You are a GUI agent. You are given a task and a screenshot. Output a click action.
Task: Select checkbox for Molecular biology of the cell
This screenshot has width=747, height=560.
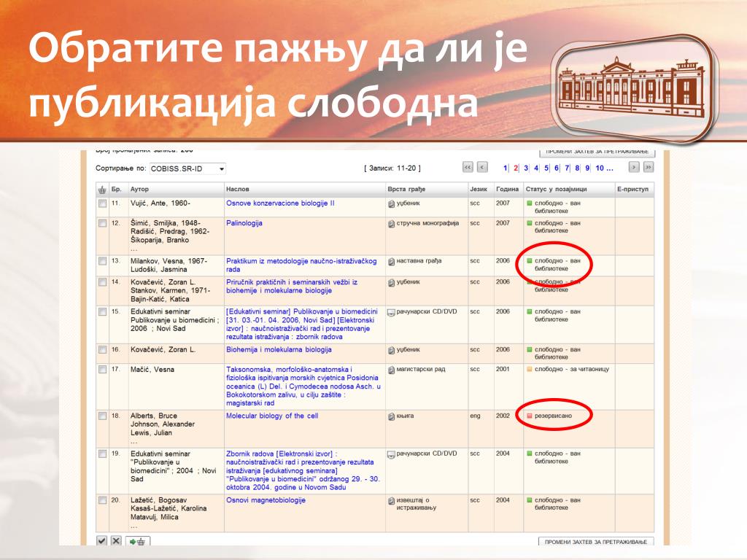click(x=102, y=416)
